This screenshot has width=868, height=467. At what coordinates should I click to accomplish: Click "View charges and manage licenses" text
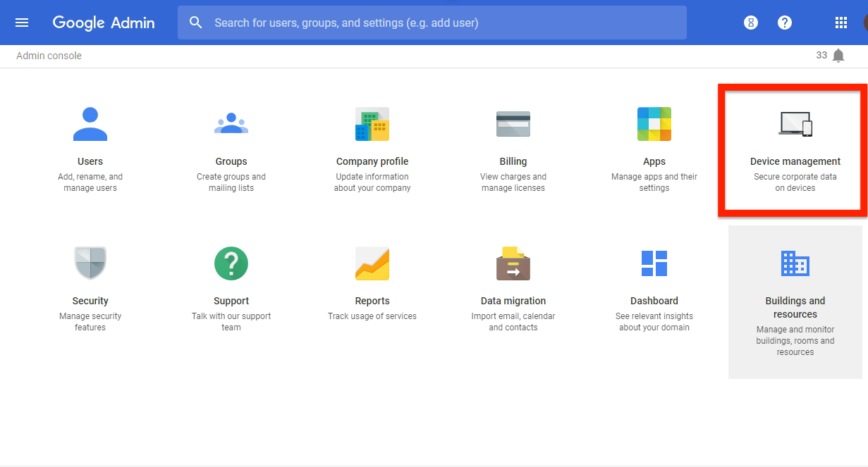coord(513,182)
